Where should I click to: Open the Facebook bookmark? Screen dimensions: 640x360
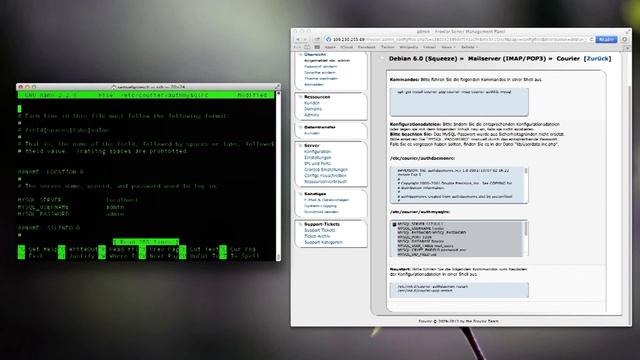point(367,47)
